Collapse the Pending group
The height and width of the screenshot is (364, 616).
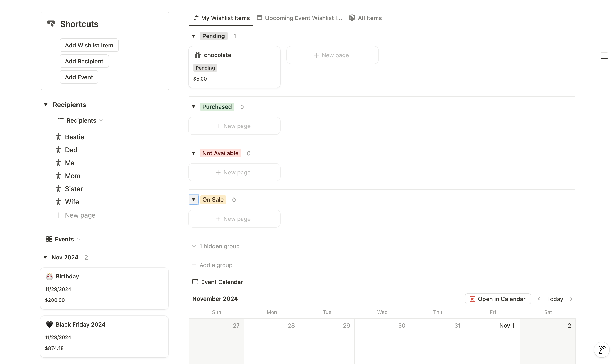click(x=194, y=36)
